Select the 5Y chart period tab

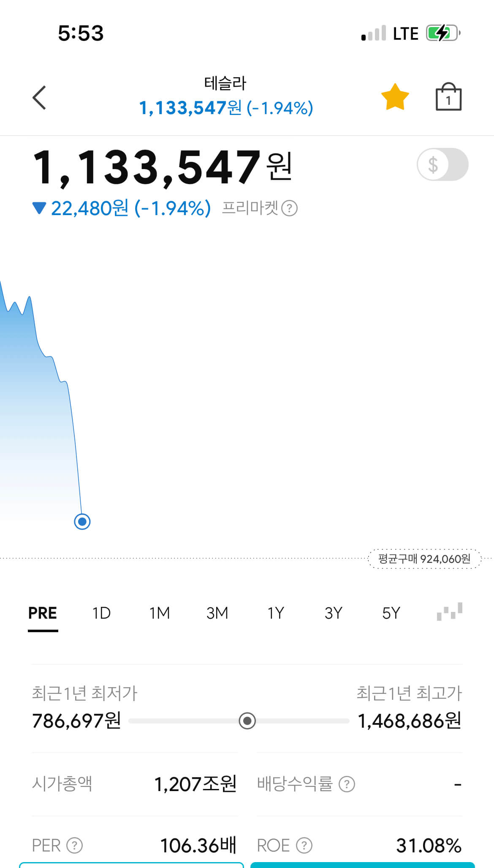pyautogui.click(x=391, y=613)
